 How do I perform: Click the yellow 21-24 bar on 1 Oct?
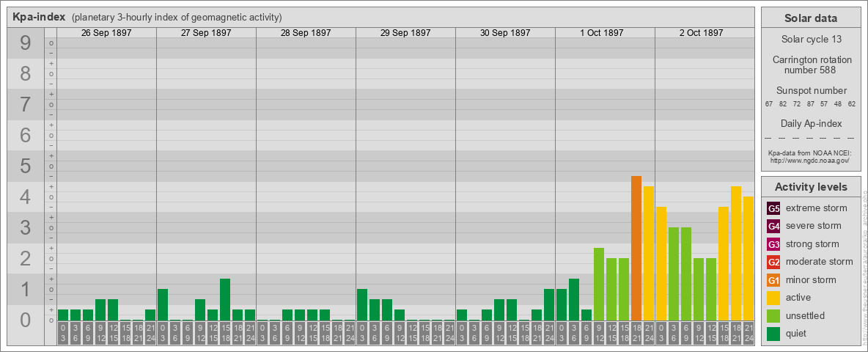pyautogui.click(x=649, y=254)
